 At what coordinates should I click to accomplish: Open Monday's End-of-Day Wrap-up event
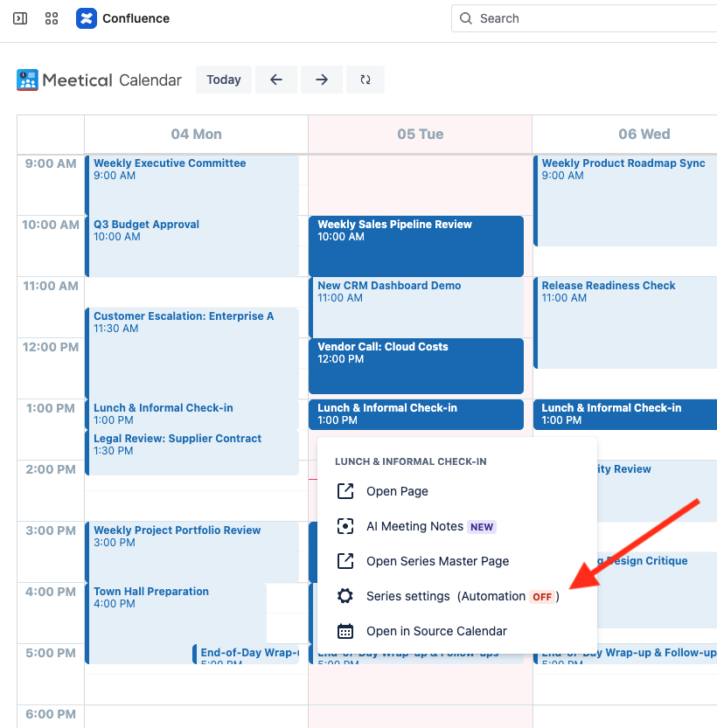click(246, 654)
